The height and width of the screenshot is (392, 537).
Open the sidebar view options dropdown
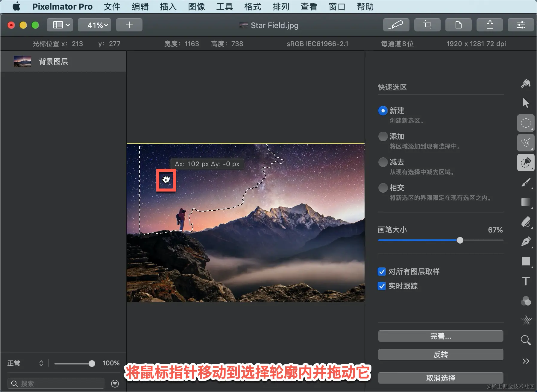click(60, 25)
